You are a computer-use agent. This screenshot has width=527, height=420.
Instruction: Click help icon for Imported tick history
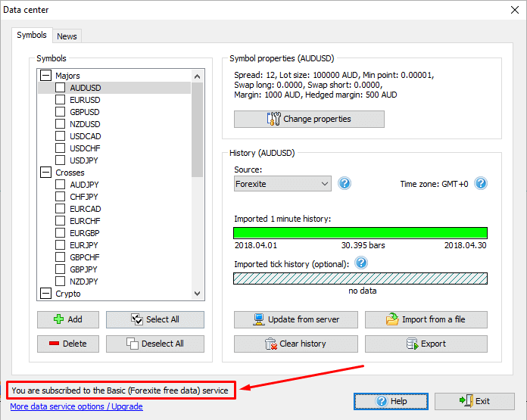click(x=361, y=263)
